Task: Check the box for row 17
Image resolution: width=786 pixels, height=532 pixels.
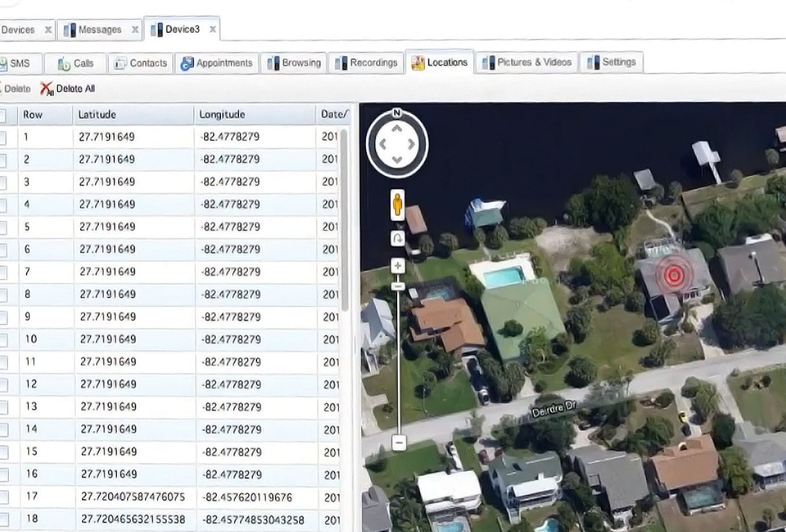Action: [3, 497]
